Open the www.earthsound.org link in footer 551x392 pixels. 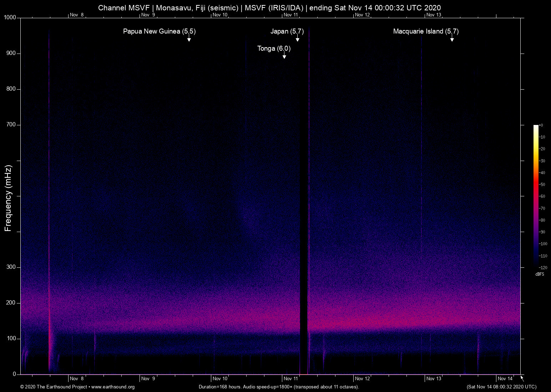click(x=113, y=387)
